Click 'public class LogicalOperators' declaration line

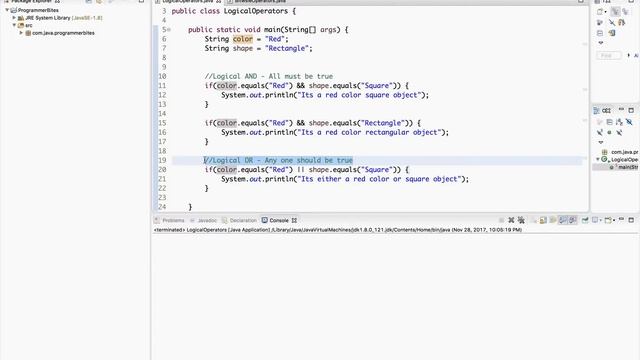(233, 11)
